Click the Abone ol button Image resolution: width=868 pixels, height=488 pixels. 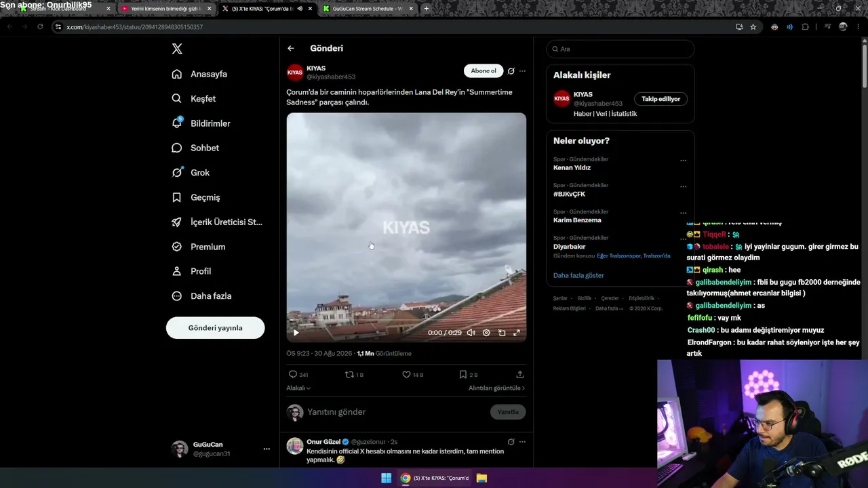point(484,70)
